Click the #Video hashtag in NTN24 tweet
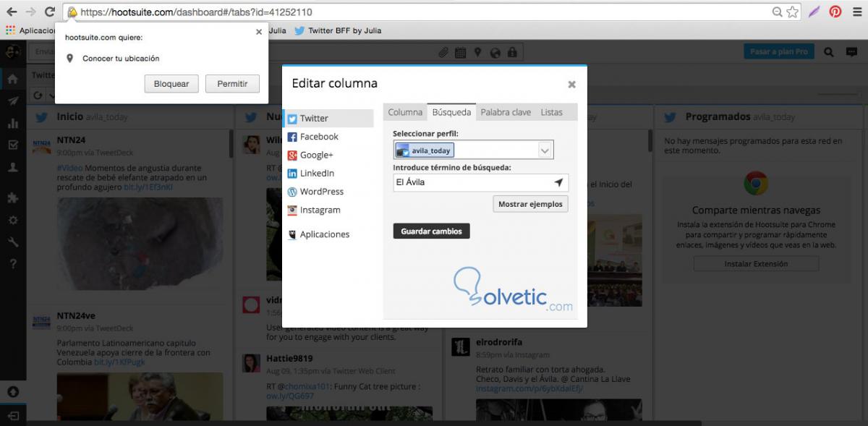Viewport: 868px width, 426px height. pos(69,168)
